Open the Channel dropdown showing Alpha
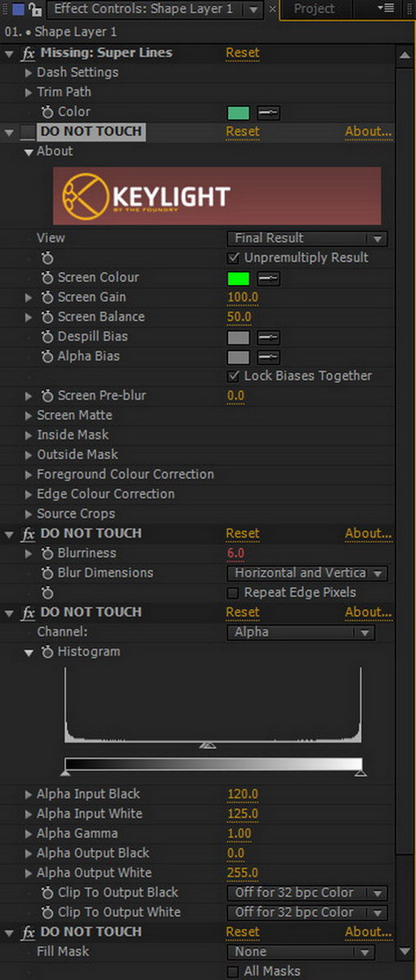Screen dimensions: 416x980 coord(300,632)
